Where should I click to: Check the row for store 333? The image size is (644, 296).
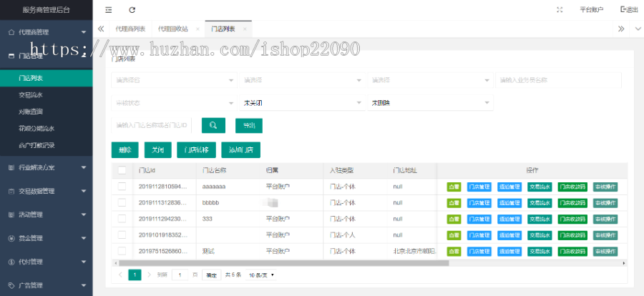pyautogui.click(x=122, y=218)
